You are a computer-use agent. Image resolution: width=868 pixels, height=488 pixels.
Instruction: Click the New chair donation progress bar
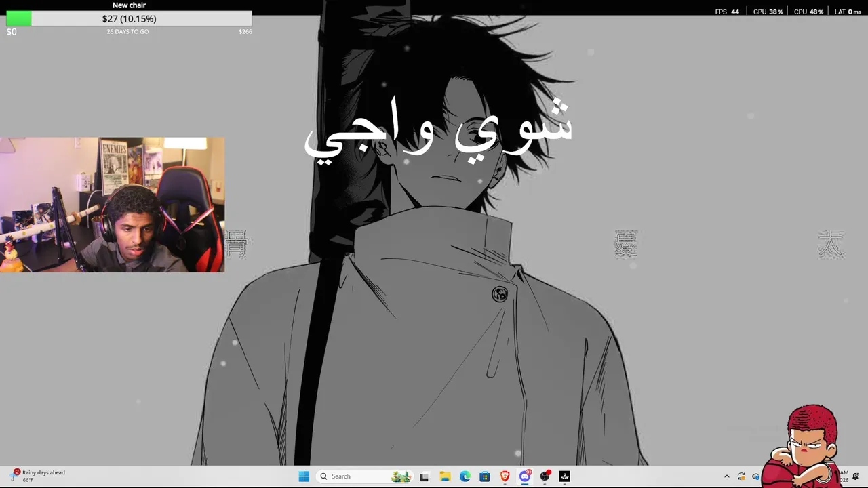[x=129, y=19]
